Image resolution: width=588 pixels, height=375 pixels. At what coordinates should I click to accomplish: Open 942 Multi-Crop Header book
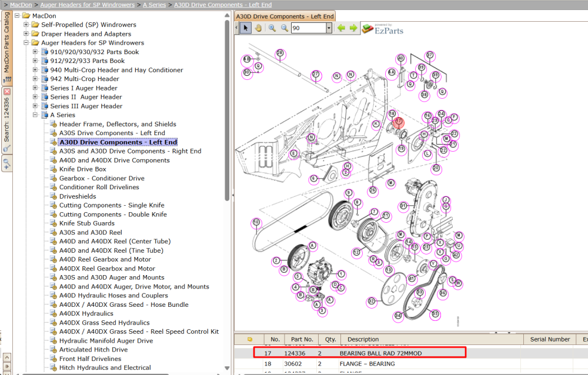pyautogui.click(x=85, y=79)
